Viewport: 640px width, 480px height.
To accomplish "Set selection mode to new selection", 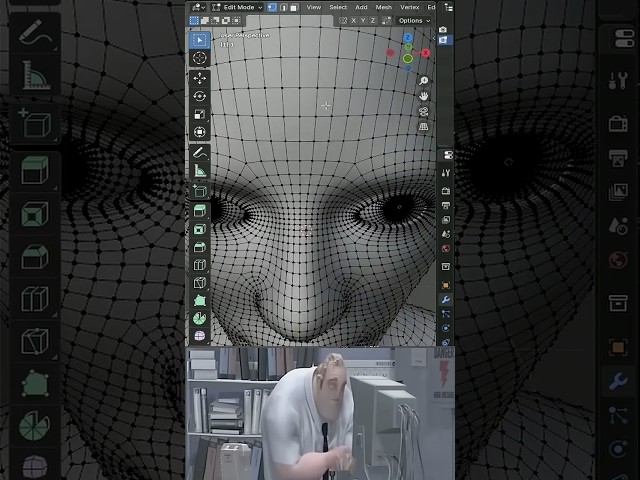I will (x=194, y=20).
